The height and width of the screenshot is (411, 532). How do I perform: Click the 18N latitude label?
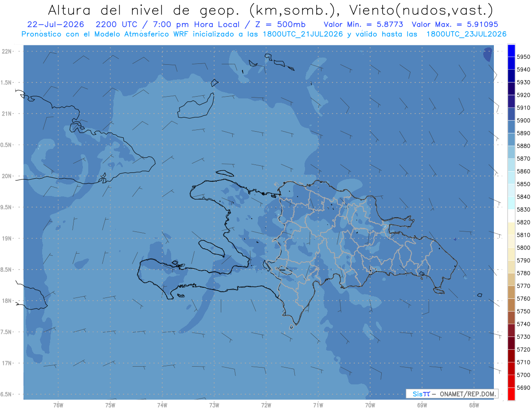pyautogui.click(x=7, y=301)
